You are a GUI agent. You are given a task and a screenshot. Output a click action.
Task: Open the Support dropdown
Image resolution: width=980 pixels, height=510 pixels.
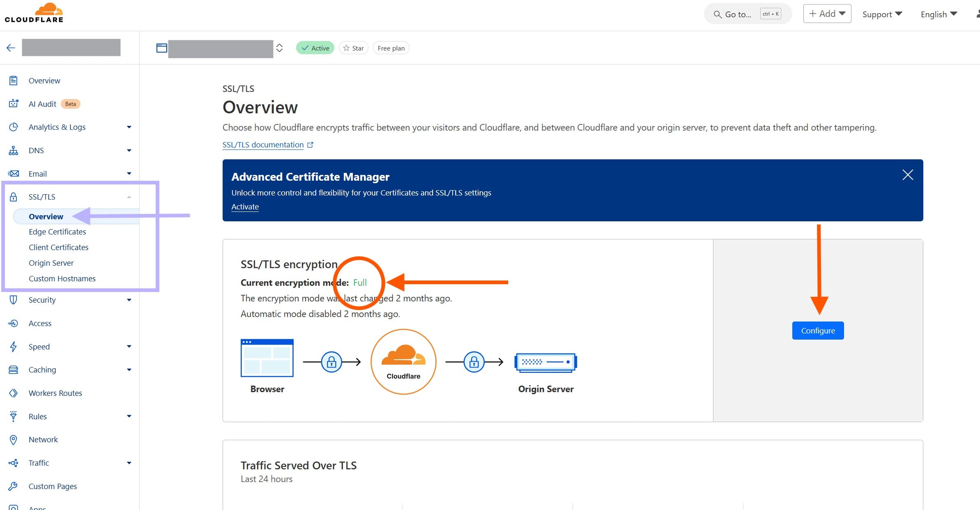coord(882,14)
